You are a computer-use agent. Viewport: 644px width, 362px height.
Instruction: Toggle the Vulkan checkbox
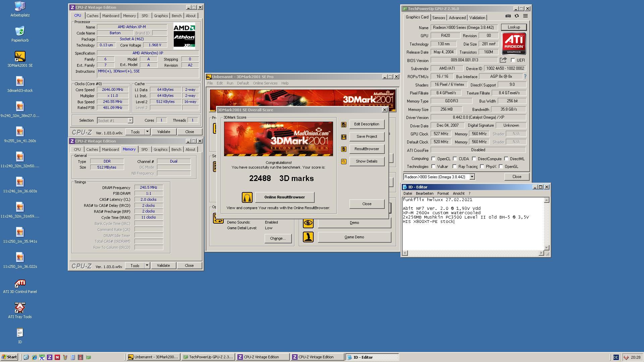point(433,167)
